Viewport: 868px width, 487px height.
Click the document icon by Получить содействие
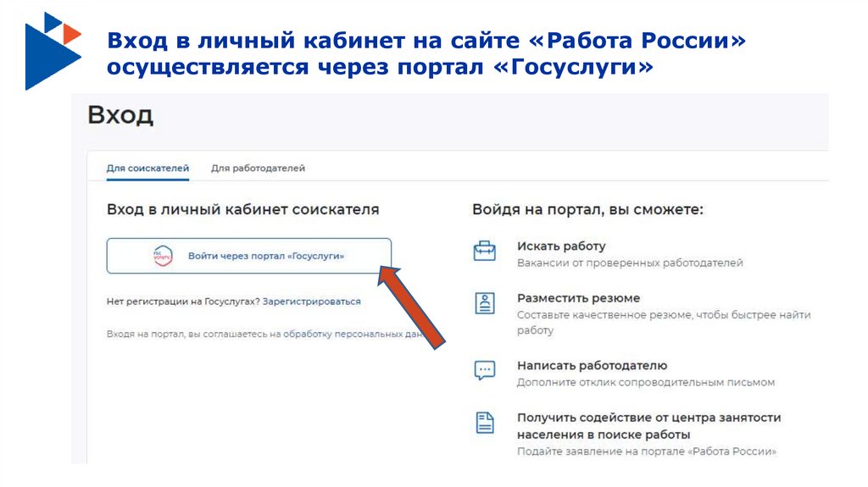(x=485, y=423)
